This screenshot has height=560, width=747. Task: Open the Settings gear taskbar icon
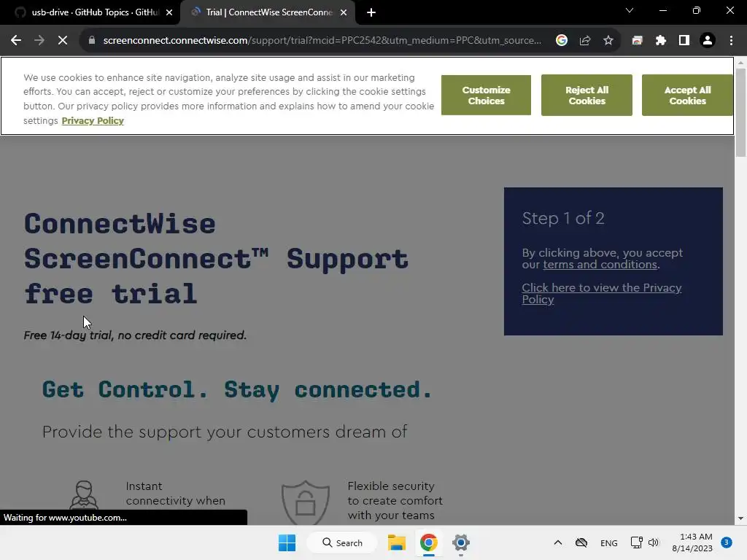click(x=461, y=542)
